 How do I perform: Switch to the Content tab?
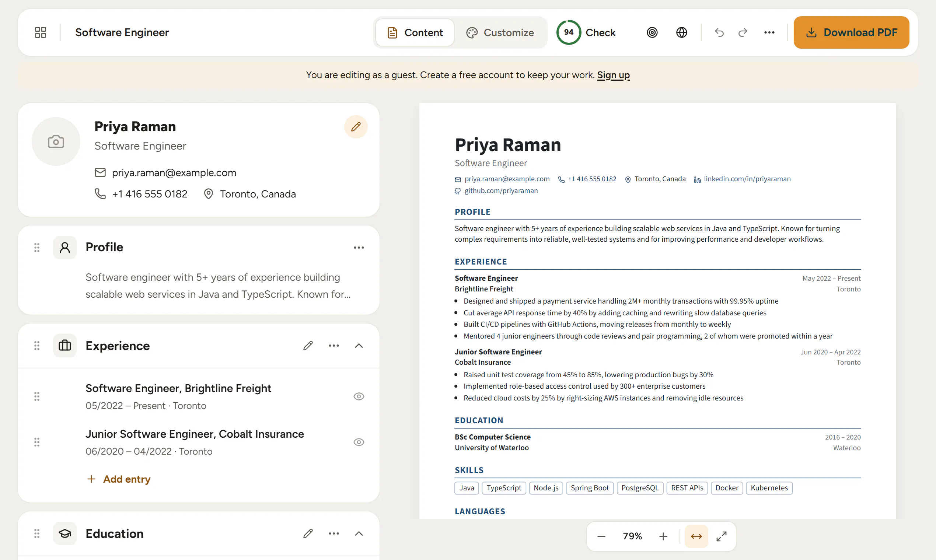pos(415,32)
